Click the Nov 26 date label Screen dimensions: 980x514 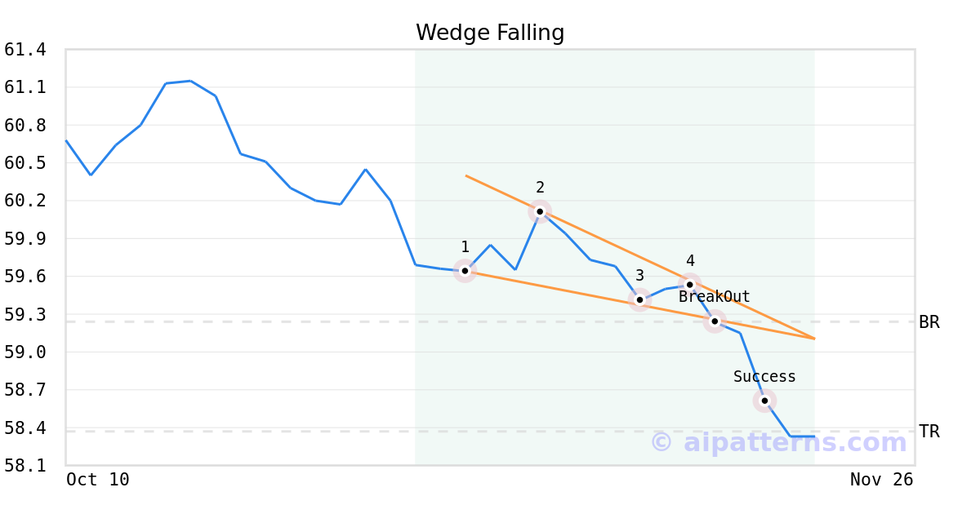coord(881,480)
